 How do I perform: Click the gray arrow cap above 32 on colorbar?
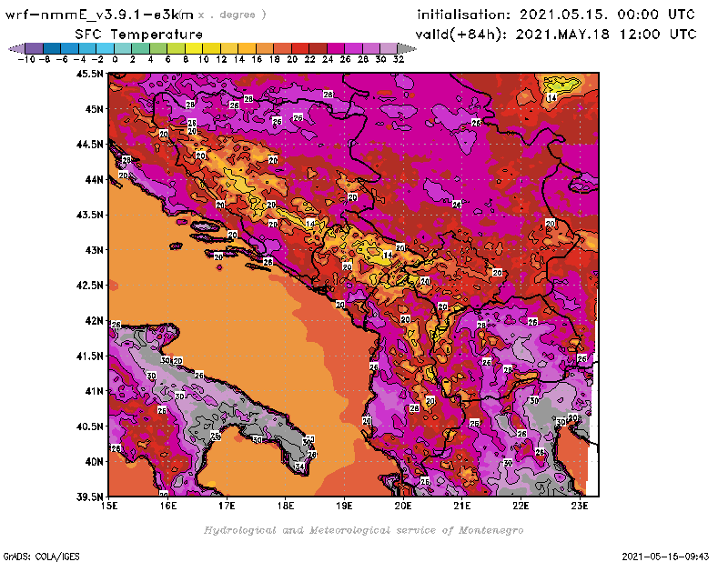[406, 48]
